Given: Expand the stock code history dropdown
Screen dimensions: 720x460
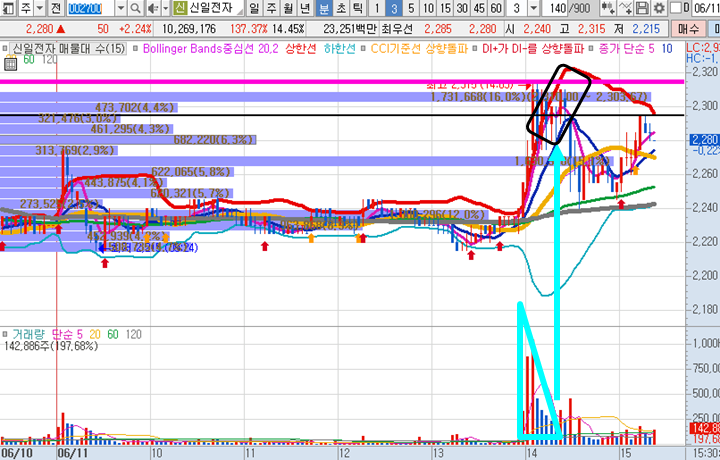Looking at the screenshot, I should (120, 8).
